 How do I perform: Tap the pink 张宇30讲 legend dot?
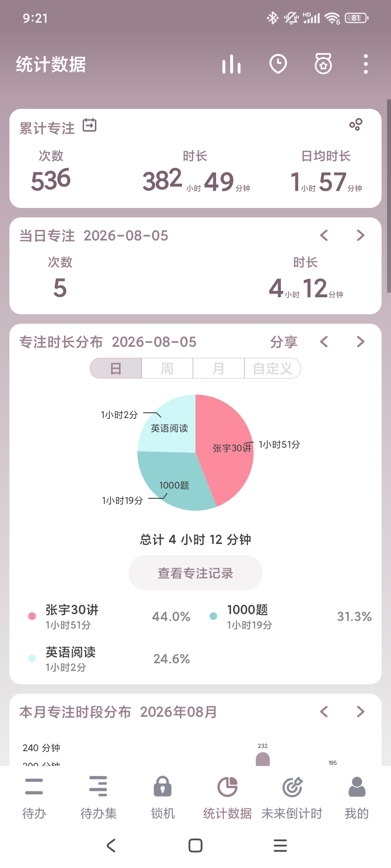(32, 616)
